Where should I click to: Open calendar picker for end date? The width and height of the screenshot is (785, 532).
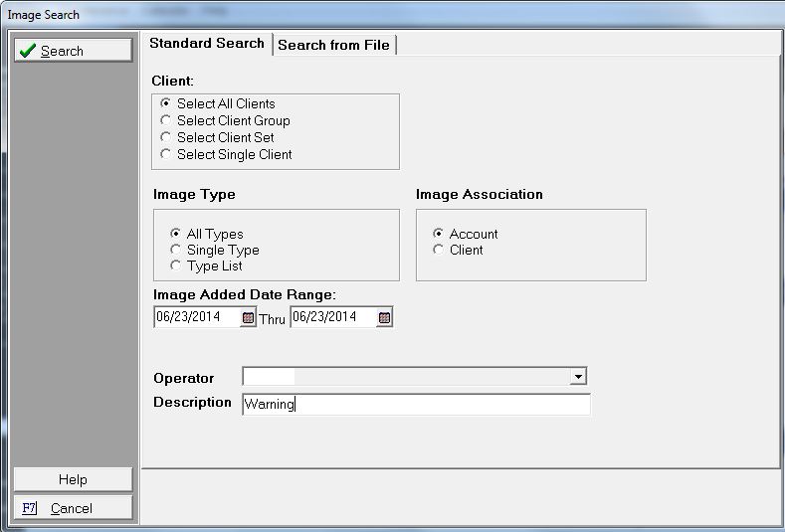pyautogui.click(x=385, y=318)
